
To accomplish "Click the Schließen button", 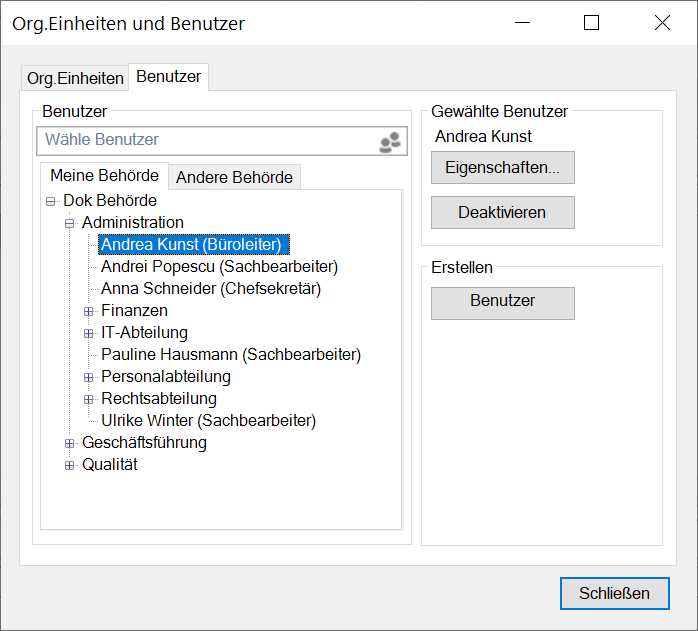I will pos(614,593).
